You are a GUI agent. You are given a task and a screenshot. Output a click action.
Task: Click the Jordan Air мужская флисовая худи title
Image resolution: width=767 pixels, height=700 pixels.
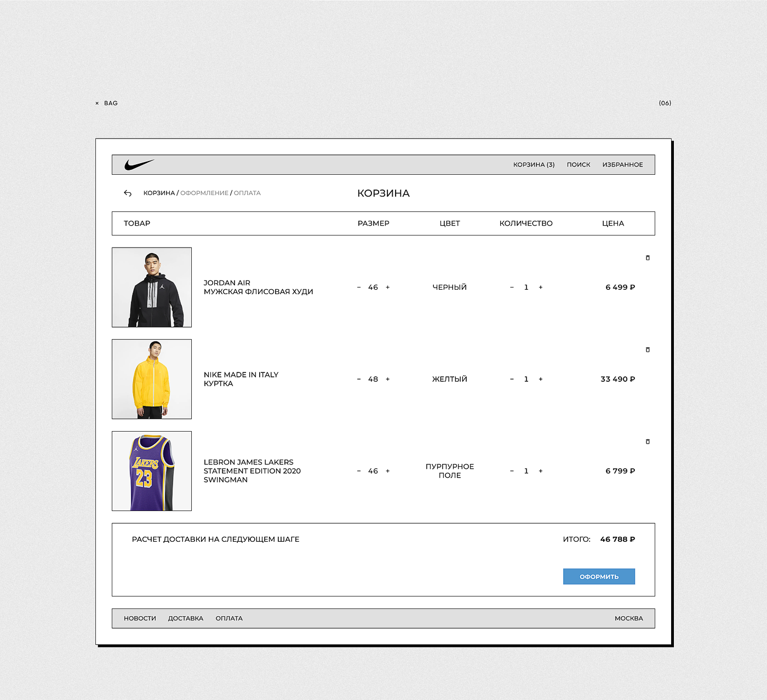point(258,287)
